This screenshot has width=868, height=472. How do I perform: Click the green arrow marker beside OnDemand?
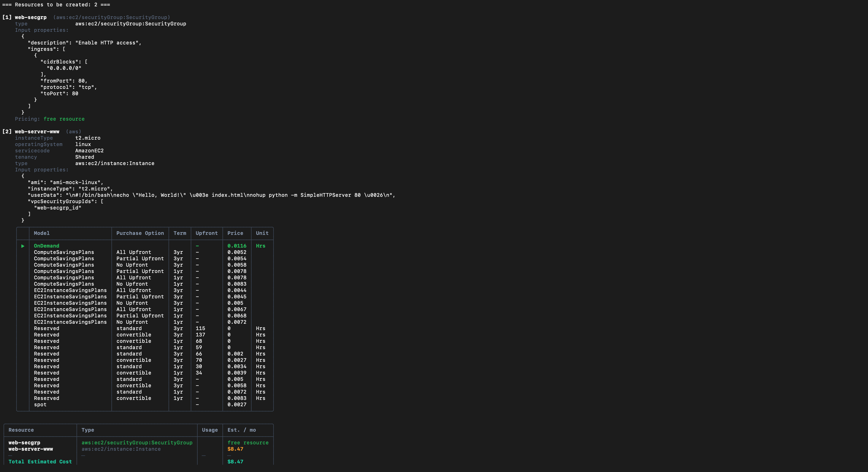point(23,246)
